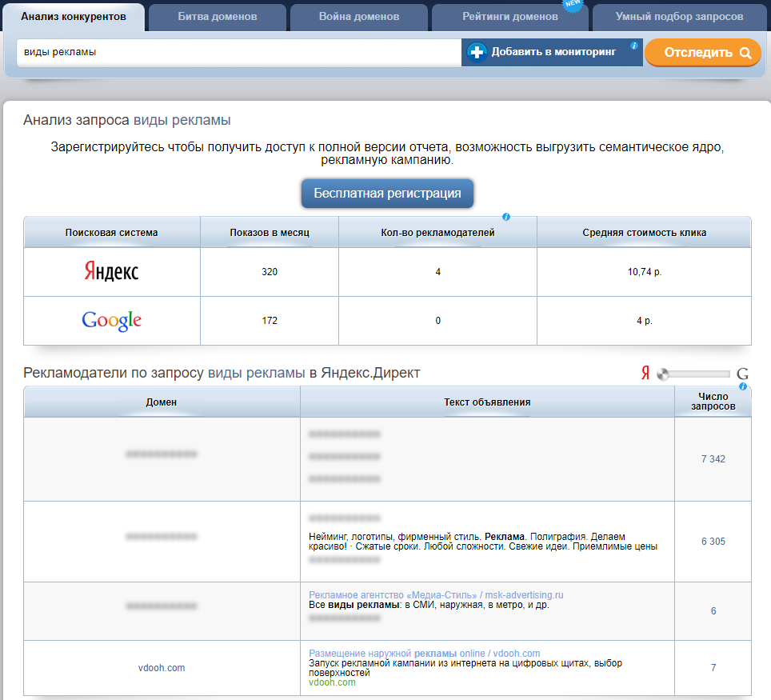Open info icon above Кол-во рекламодателей column

pos(506,217)
